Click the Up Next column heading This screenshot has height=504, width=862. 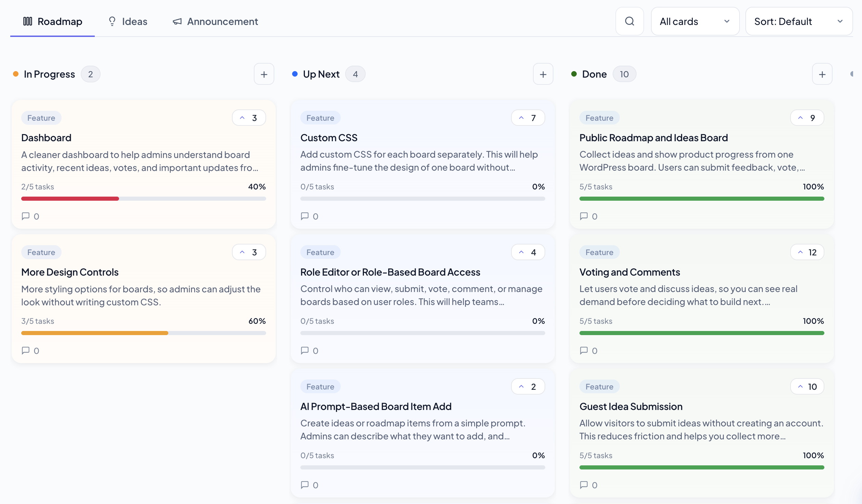pyautogui.click(x=321, y=74)
